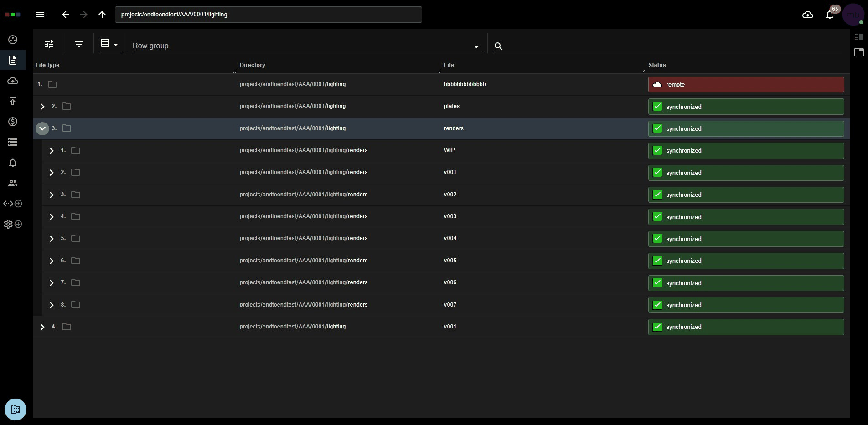Toggle synchronized checkbox for v007 row
Viewport: 868px width, 425px height.
[657, 305]
